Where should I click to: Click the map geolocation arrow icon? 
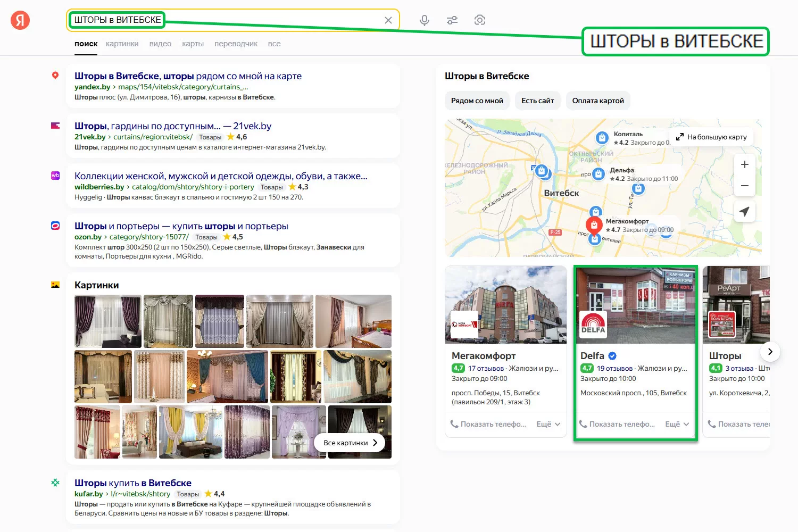744,211
